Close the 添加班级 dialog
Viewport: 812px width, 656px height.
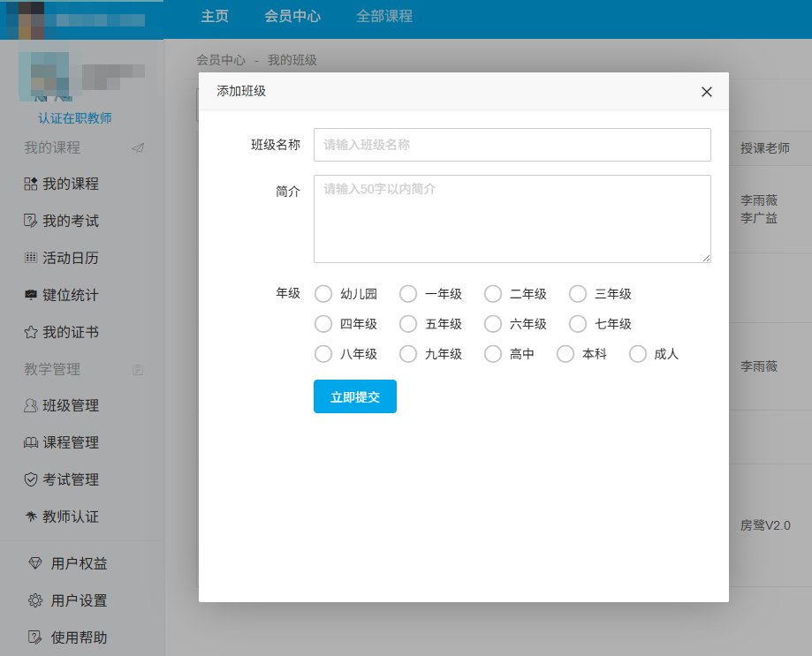[x=706, y=92]
